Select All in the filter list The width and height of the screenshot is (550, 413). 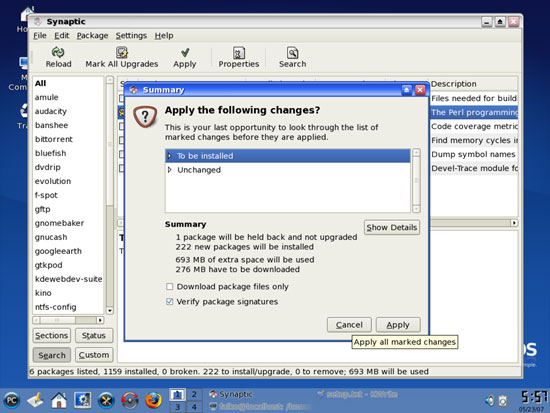68,83
